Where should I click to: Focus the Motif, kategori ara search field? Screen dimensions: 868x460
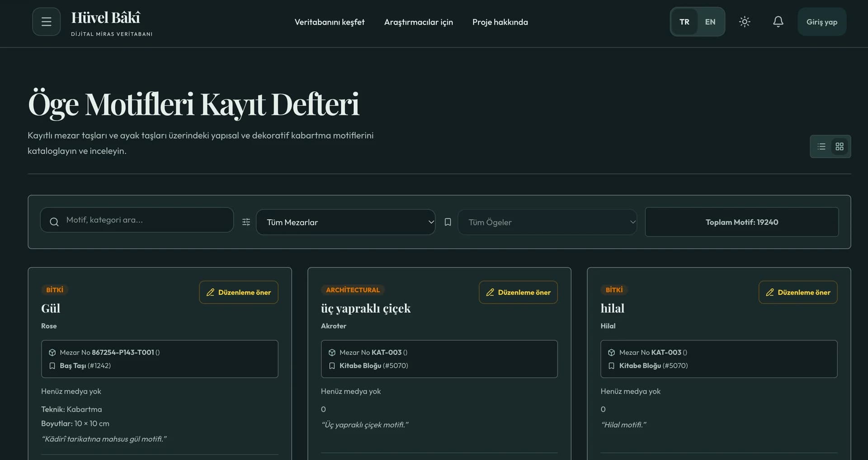pyautogui.click(x=137, y=220)
